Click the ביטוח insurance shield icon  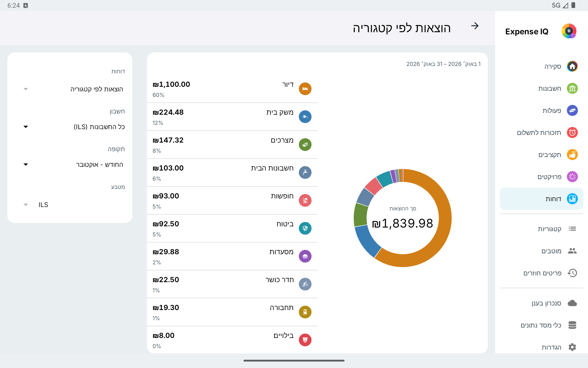[x=305, y=228]
